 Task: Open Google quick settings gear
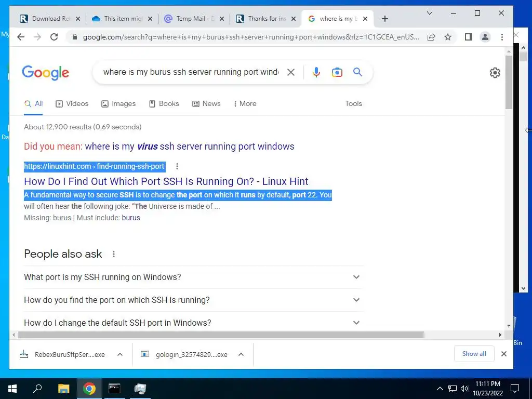495,72
